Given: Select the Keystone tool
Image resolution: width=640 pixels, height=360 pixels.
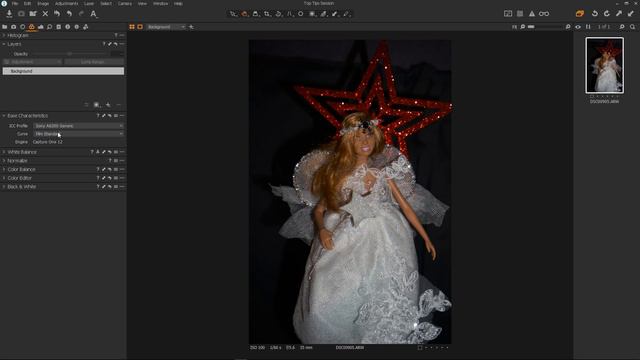Looking at the screenshot, I should click(x=289, y=14).
